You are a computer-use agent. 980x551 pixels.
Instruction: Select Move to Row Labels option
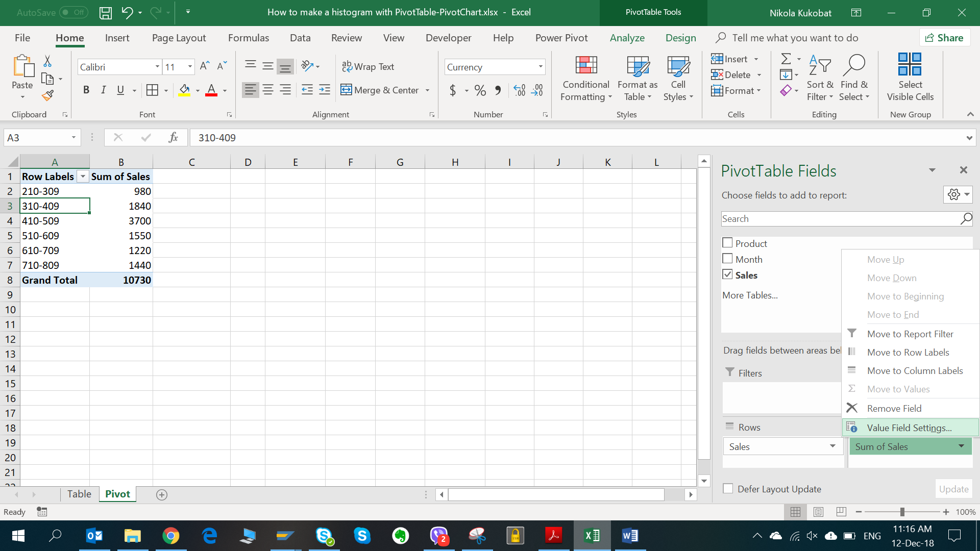click(x=908, y=352)
